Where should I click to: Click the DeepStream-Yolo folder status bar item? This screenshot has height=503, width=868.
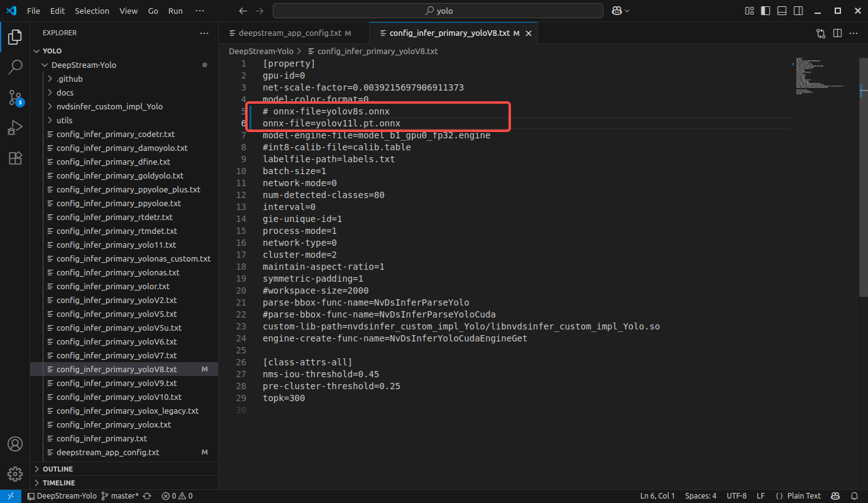62,496
